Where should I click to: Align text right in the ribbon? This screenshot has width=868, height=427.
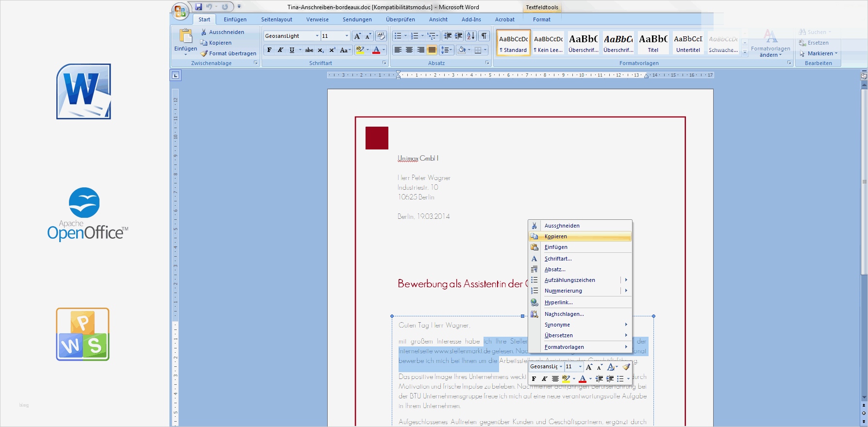[x=420, y=50]
